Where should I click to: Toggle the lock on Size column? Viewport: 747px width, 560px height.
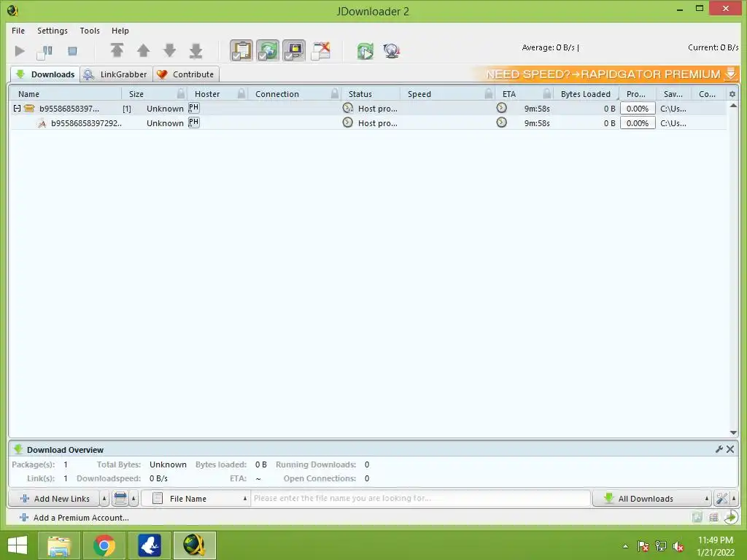pos(181,93)
